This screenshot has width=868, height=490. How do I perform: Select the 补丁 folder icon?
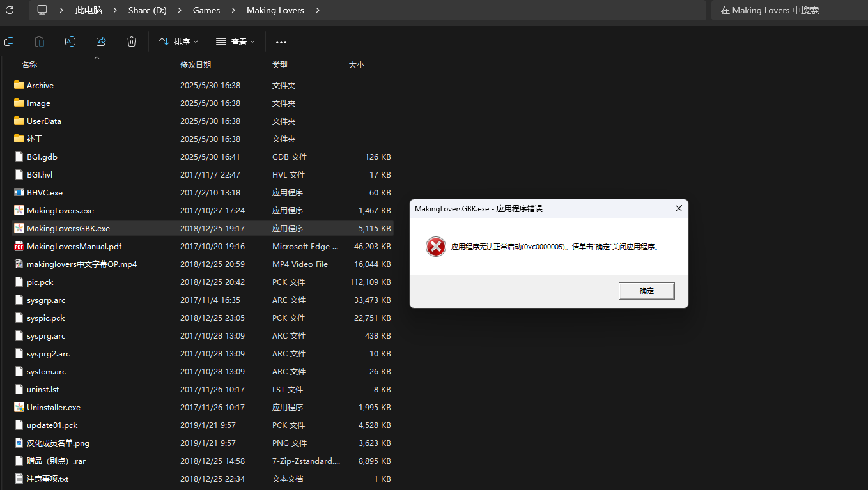click(x=19, y=139)
